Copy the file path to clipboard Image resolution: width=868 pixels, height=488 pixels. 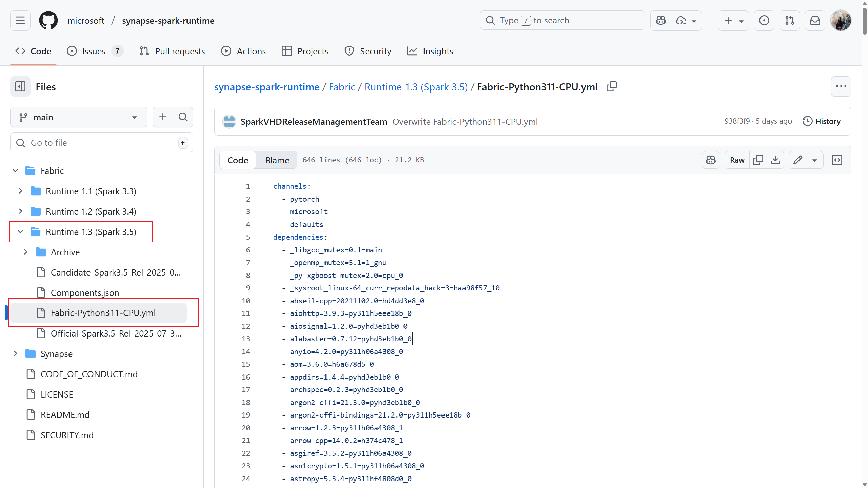point(611,87)
